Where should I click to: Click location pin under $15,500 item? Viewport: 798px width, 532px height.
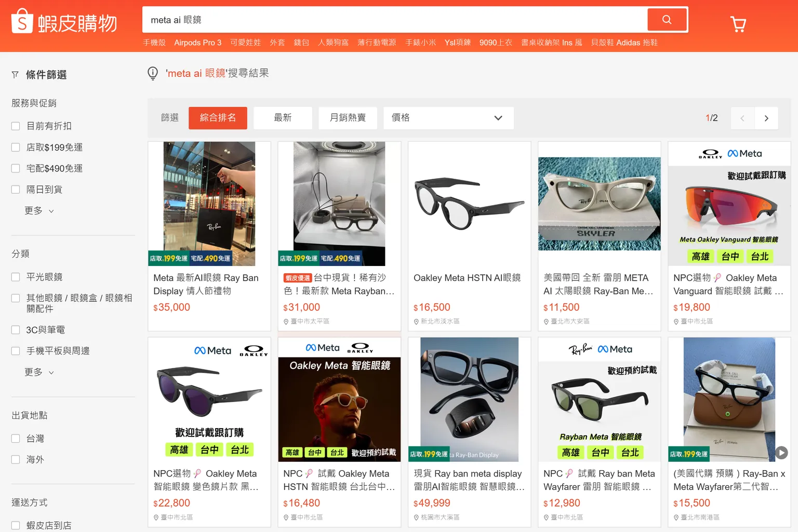[x=676, y=517]
